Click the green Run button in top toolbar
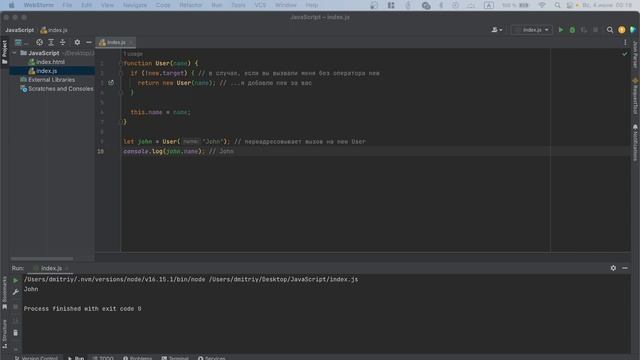Screen dimensions: 640x360 tap(561, 30)
